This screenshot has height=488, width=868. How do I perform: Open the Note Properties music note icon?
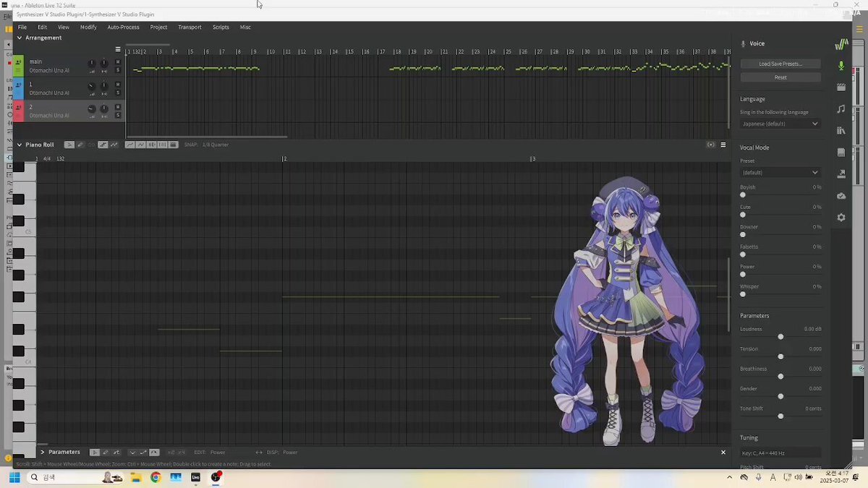pos(841,109)
